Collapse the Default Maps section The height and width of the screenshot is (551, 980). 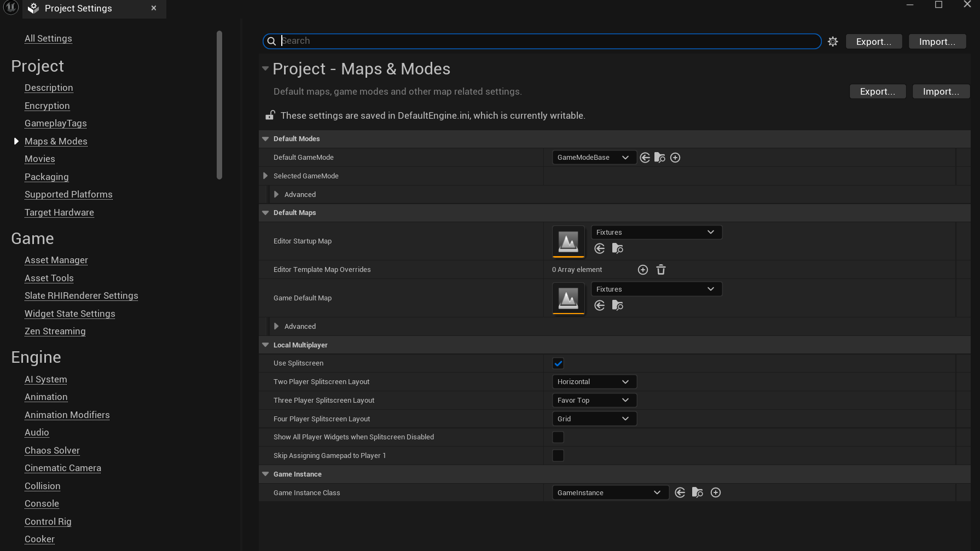pos(265,213)
